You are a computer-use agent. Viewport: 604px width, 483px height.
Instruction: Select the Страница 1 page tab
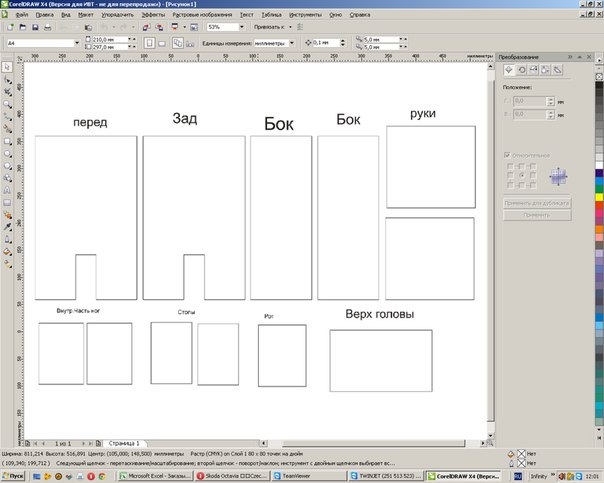(x=124, y=443)
